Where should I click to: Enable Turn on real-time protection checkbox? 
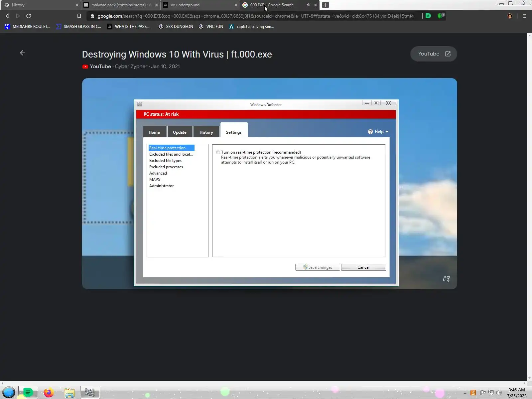coord(218,152)
